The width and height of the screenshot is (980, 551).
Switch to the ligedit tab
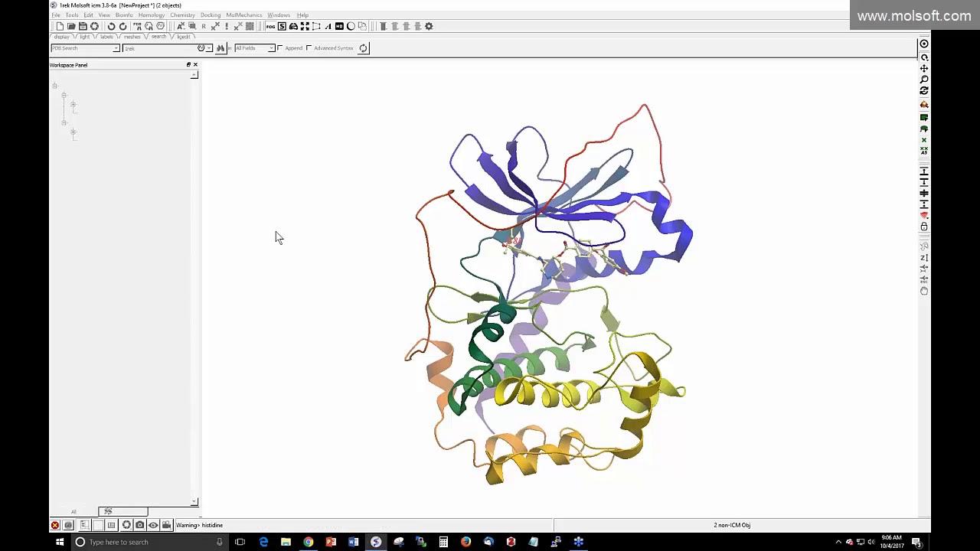click(x=184, y=37)
